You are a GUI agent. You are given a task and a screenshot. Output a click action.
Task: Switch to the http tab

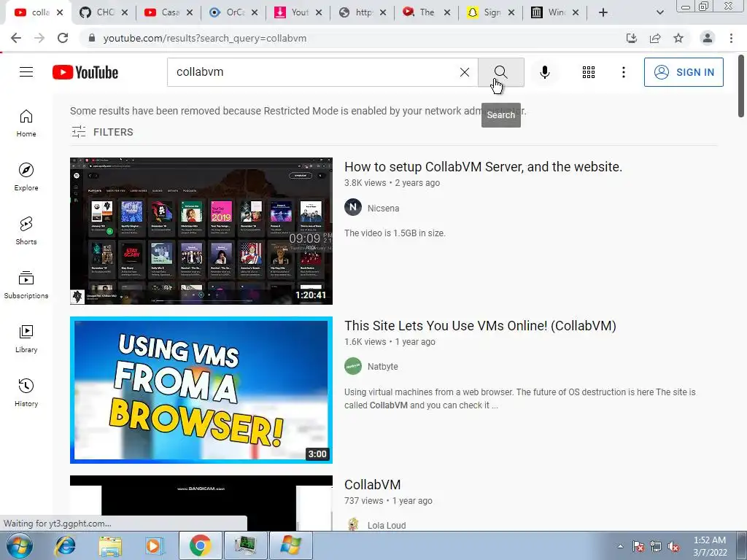pos(363,12)
